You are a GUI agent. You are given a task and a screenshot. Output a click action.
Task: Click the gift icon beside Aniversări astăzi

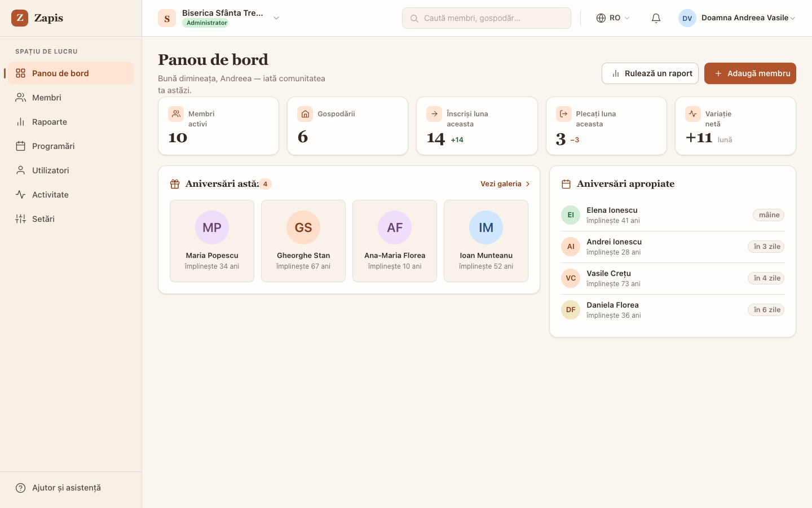pyautogui.click(x=175, y=184)
